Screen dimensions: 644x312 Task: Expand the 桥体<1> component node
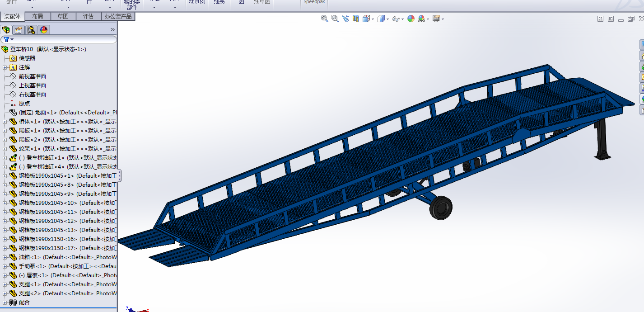[x=5, y=121]
